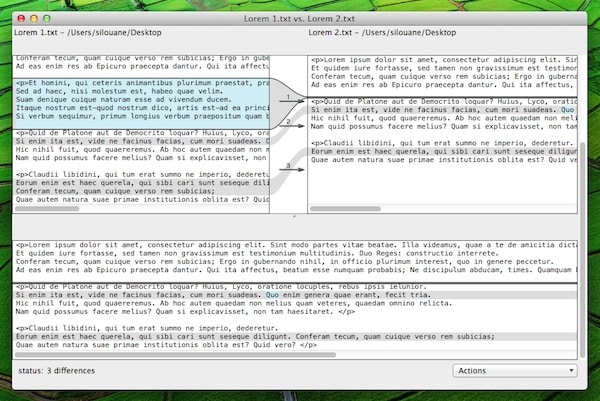600x401 pixels.
Task: Select difference arrow number 1
Action: (291, 99)
